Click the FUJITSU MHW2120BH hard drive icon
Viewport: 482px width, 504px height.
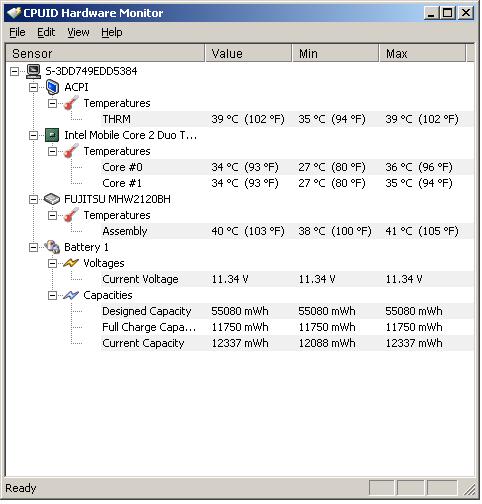52,199
